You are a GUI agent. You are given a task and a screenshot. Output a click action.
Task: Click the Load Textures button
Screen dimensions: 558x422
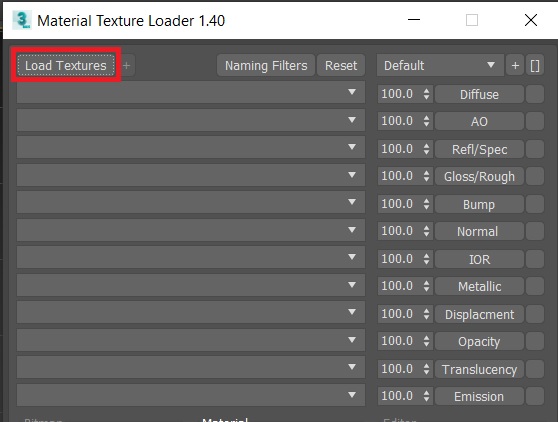click(66, 65)
